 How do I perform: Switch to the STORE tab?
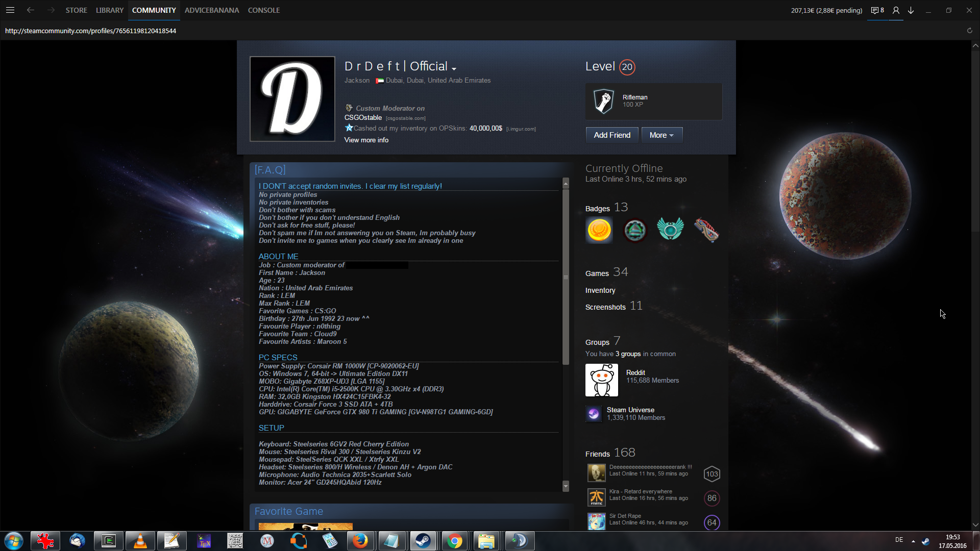point(76,10)
